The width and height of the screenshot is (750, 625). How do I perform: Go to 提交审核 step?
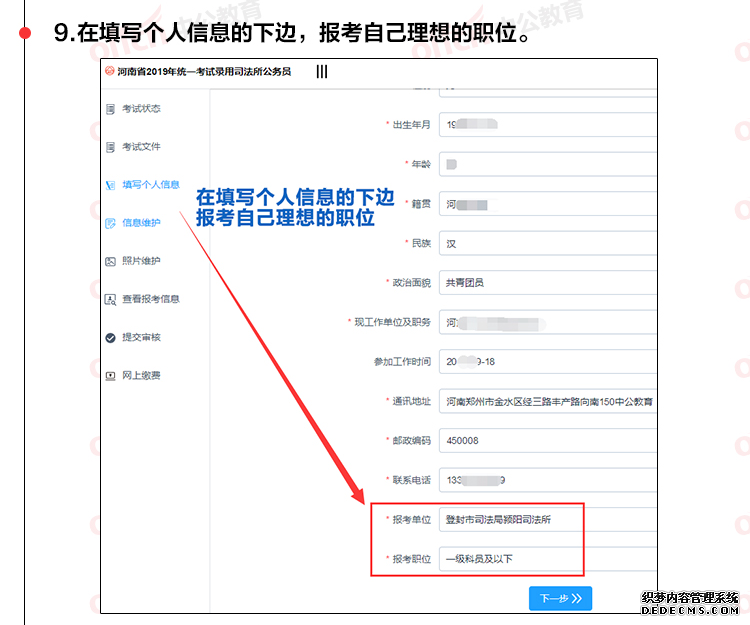[x=141, y=337]
